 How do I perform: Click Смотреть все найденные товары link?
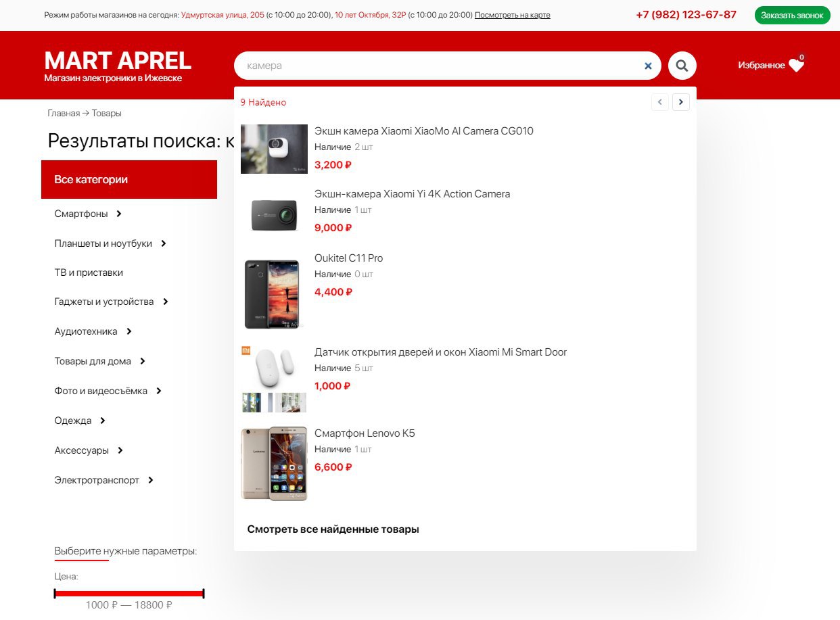pos(333,529)
